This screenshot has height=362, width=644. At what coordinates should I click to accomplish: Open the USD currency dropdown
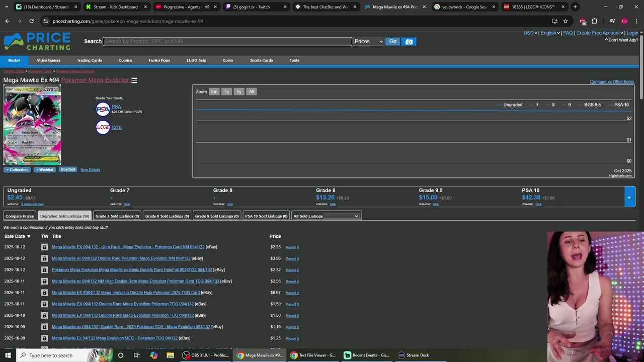pos(530,33)
